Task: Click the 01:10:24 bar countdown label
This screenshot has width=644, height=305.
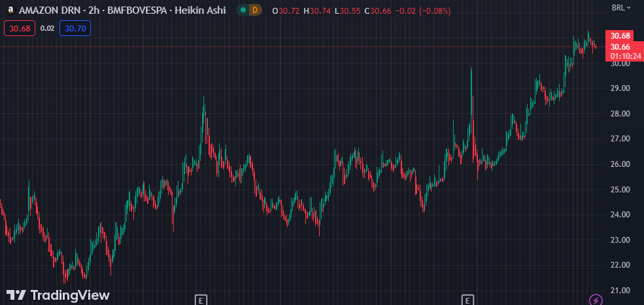Action: tap(624, 56)
